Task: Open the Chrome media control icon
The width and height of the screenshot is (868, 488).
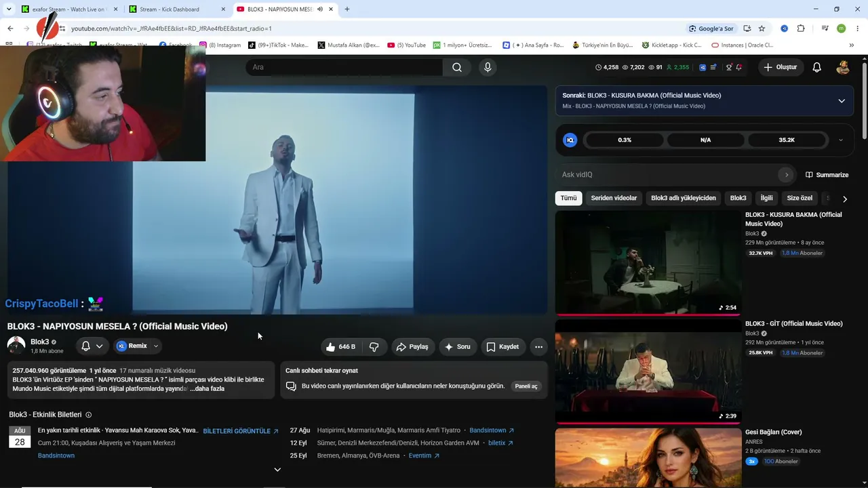Action: point(825,28)
